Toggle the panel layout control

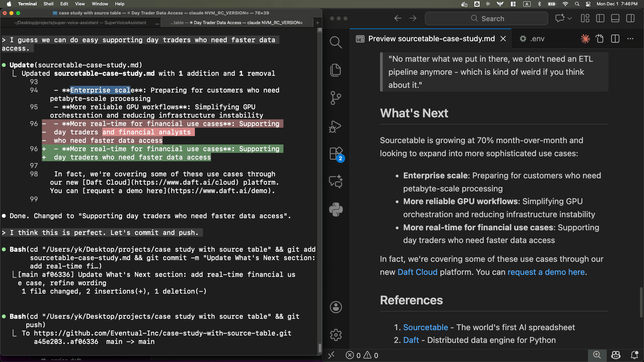[x=615, y=18]
